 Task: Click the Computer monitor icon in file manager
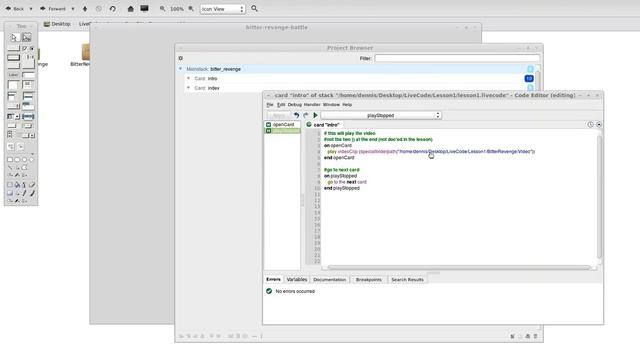(144, 8)
